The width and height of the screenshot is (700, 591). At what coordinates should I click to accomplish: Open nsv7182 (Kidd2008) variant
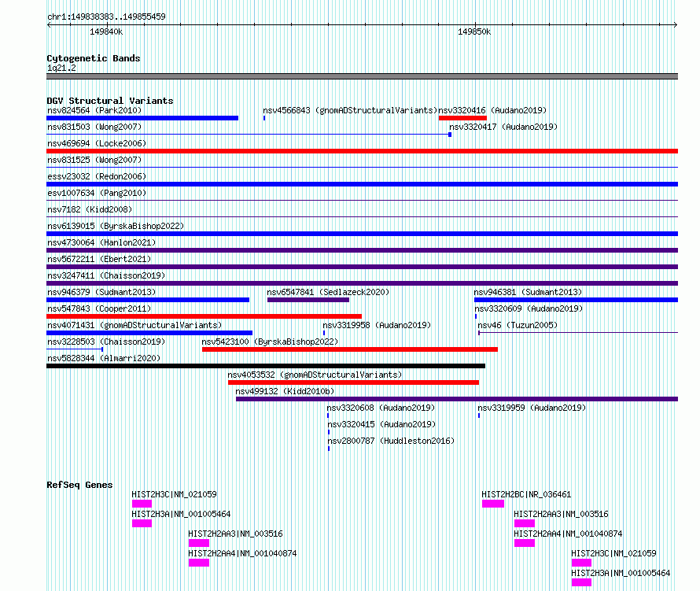(x=90, y=209)
